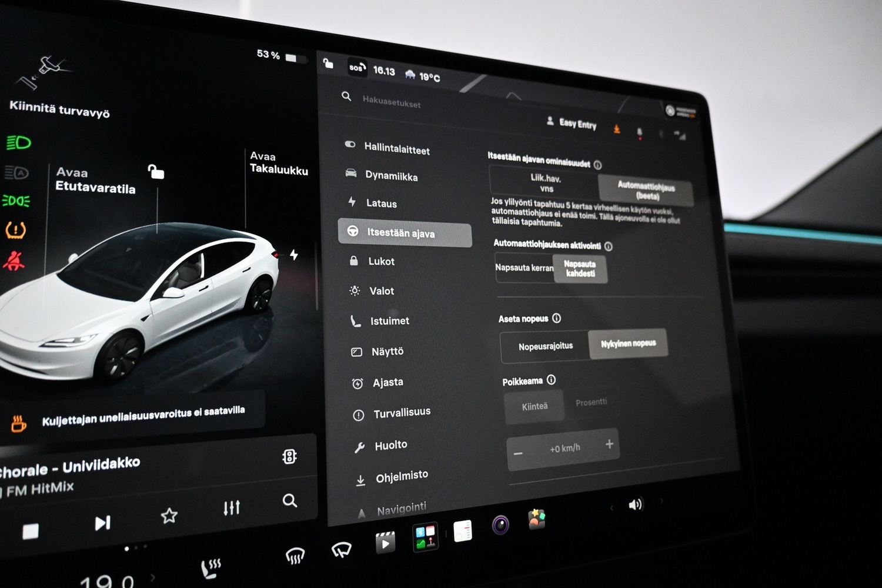Stop the media playback
882x588 pixels.
coord(31,531)
